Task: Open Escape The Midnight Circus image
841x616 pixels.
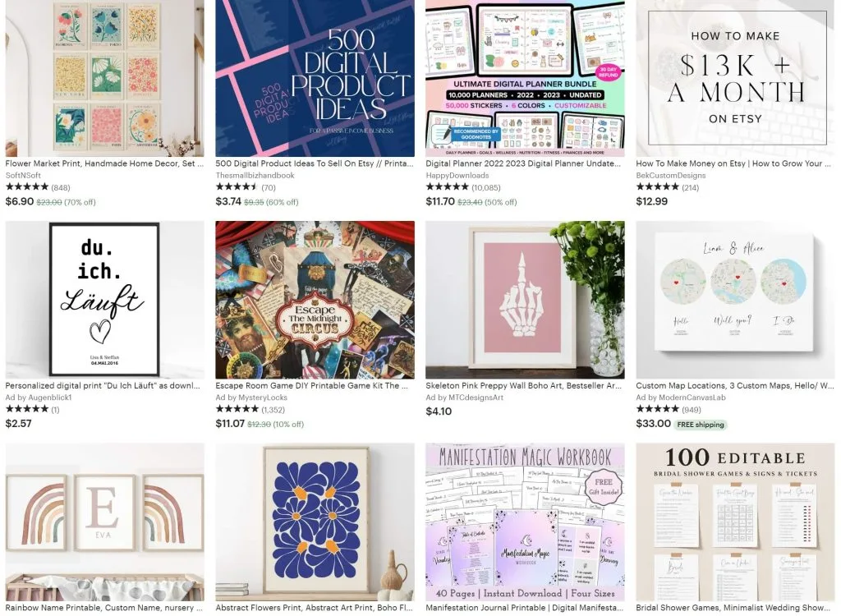Action: 315,300
